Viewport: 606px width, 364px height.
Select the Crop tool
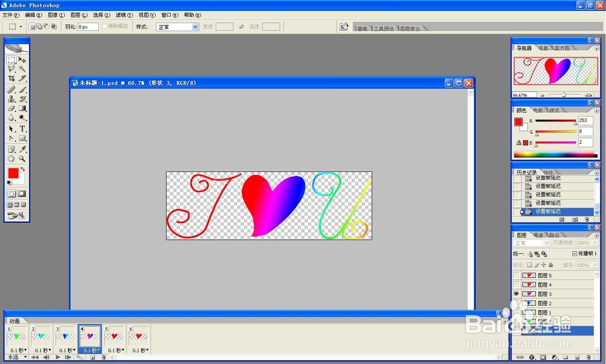11,79
